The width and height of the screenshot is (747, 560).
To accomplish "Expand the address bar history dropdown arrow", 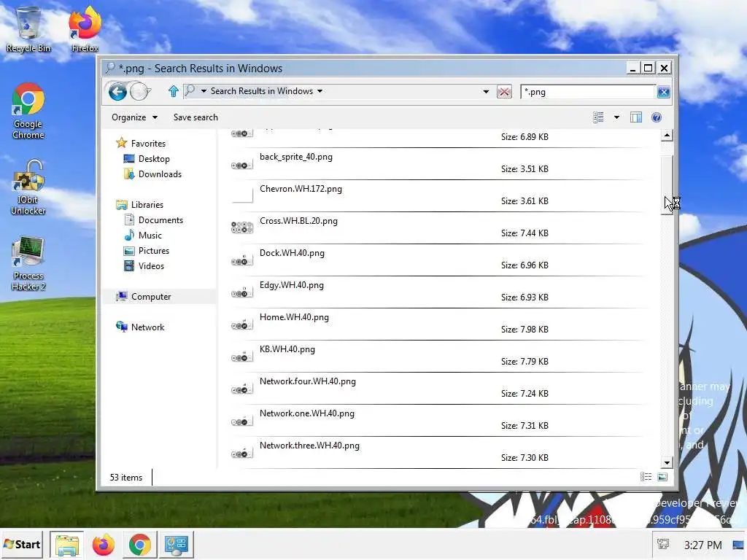I will point(486,91).
